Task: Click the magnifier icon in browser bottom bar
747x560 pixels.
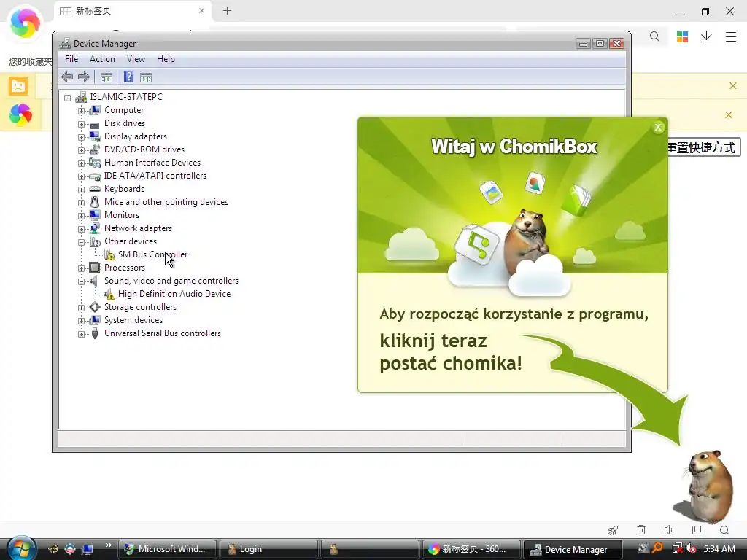Action: tap(724, 530)
